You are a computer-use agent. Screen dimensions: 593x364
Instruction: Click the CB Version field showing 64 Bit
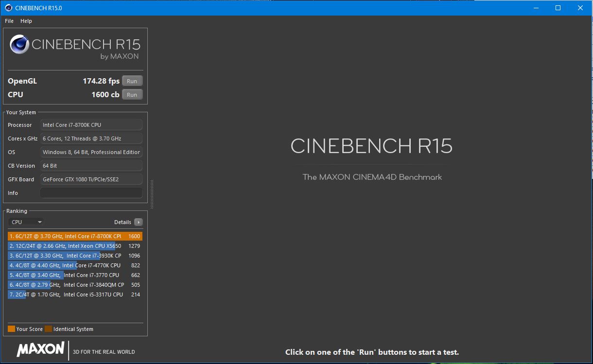point(91,166)
